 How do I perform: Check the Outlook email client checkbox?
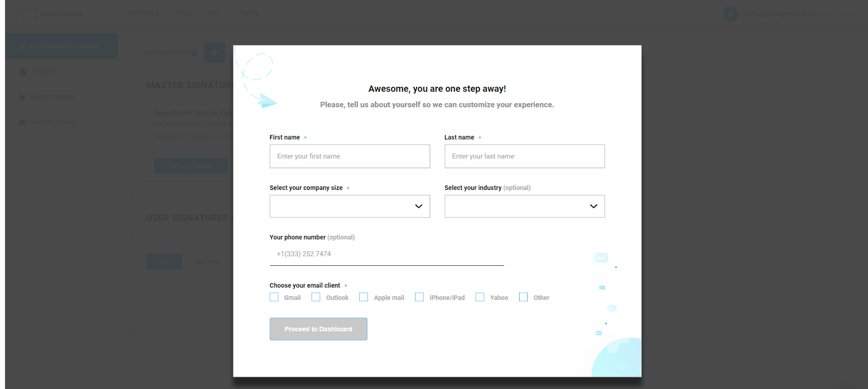coord(316,297)
